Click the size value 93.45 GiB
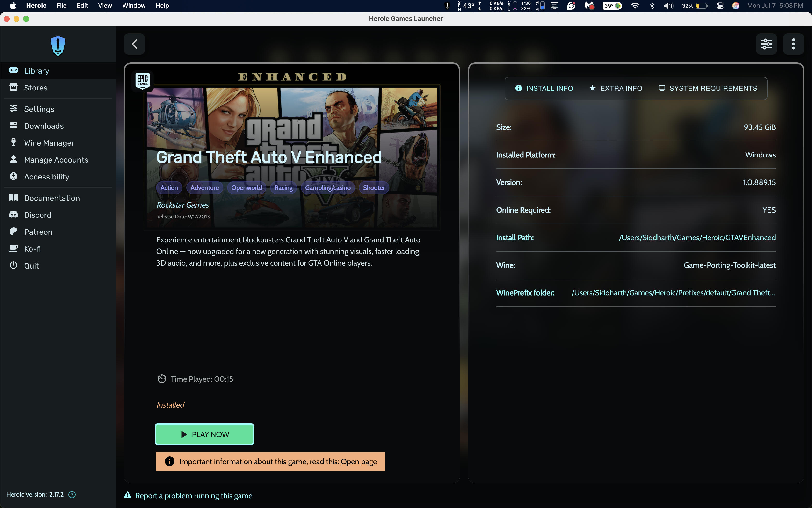This screenshot has width=812, height=508. 760,127
